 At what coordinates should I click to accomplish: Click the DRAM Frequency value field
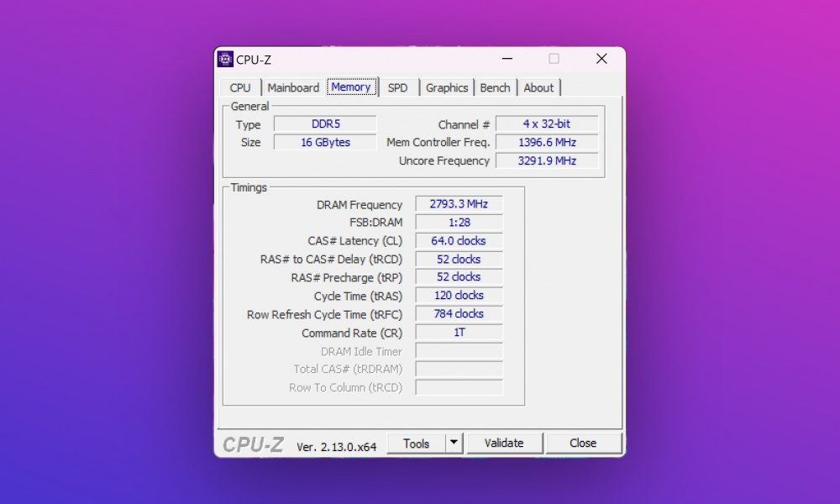tap(459, 204)
